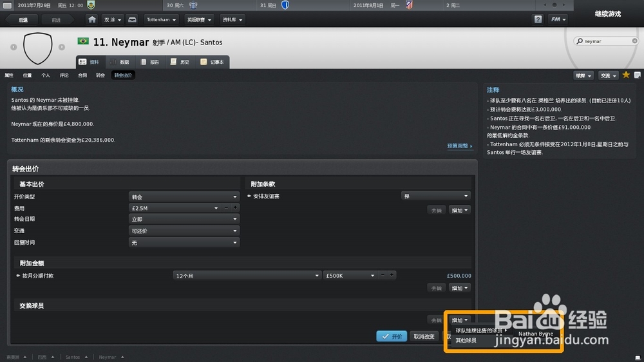Open the FM menu dropdown
This screenshot has height=362, width=644.
click(558, 19)
